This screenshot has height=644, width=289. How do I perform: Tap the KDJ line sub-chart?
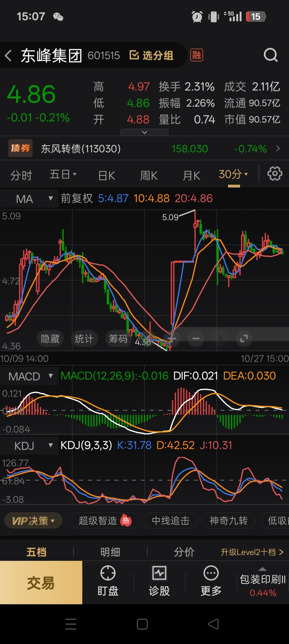pyautogui.click(x=144, y=480)
